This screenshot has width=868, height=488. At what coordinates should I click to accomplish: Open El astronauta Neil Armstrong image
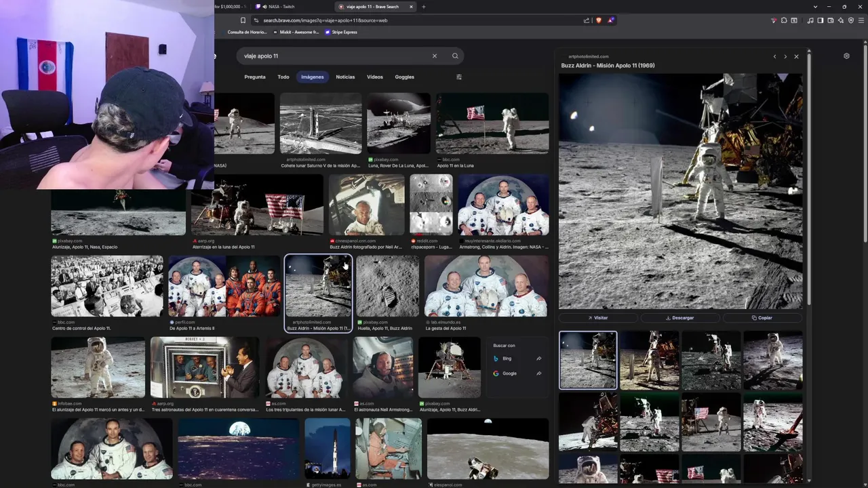[382, 367]
